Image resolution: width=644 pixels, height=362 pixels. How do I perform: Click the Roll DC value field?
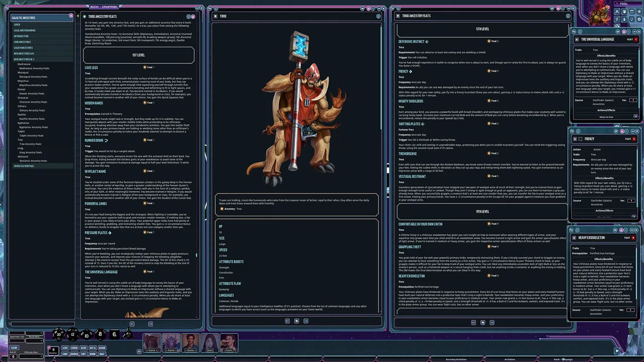(x=13, y=356)
